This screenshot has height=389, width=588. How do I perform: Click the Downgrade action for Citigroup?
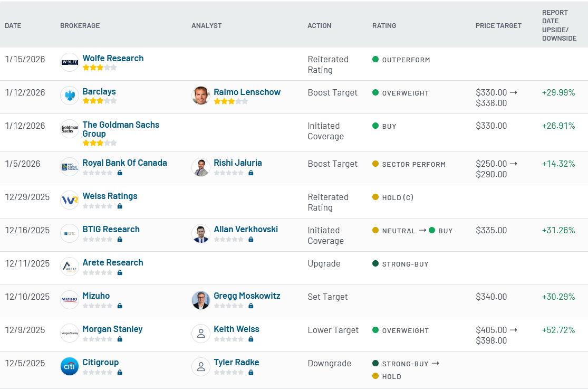tap(329, 364)
